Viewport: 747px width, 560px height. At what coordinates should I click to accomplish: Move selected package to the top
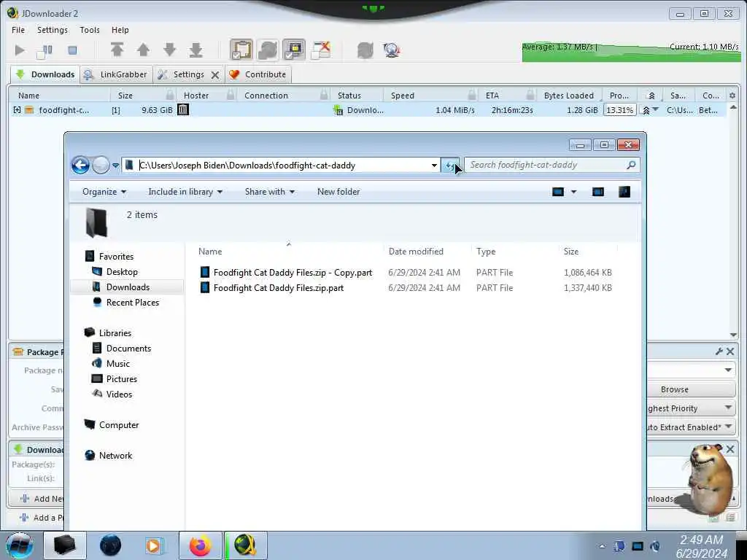[x=117, y=50]
